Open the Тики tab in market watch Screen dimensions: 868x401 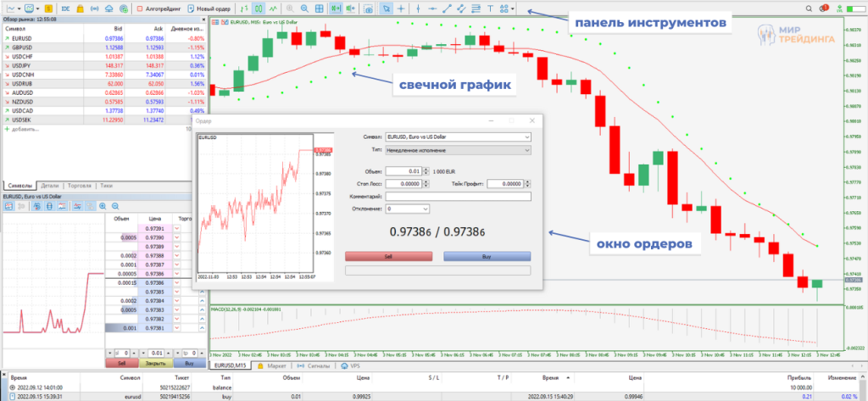click(x=106, y=184)
